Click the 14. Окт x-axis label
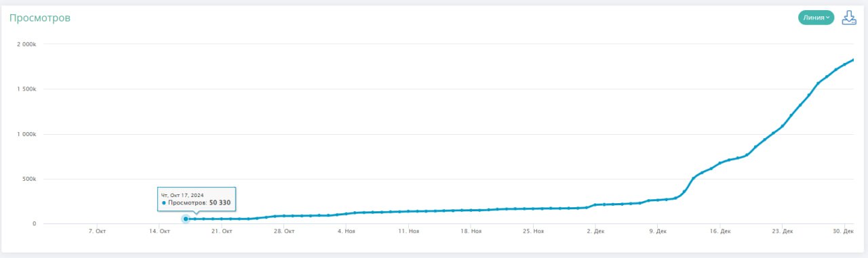Image resolution: width=868 pixels, height=258 pixels. click(159, 232)
